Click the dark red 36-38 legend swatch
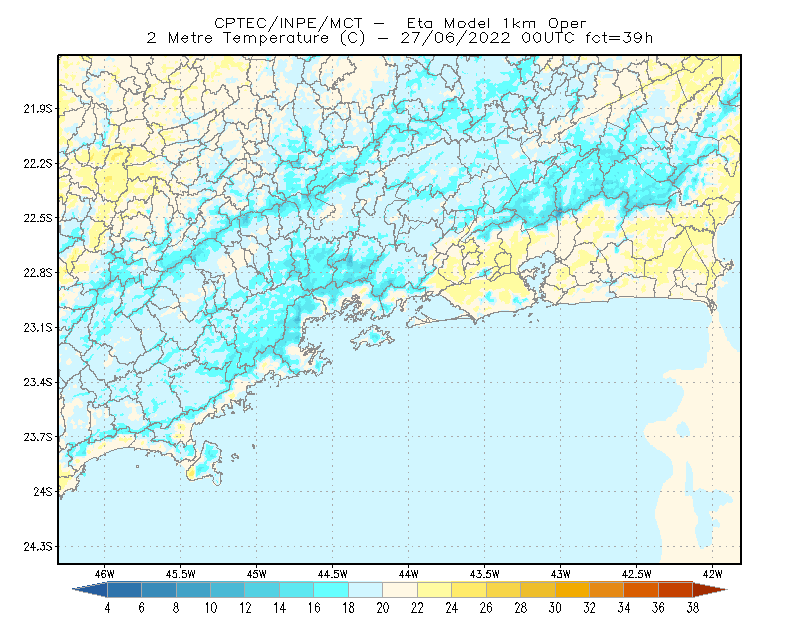This screenshot has width=800, height=618. coord(675,590)
